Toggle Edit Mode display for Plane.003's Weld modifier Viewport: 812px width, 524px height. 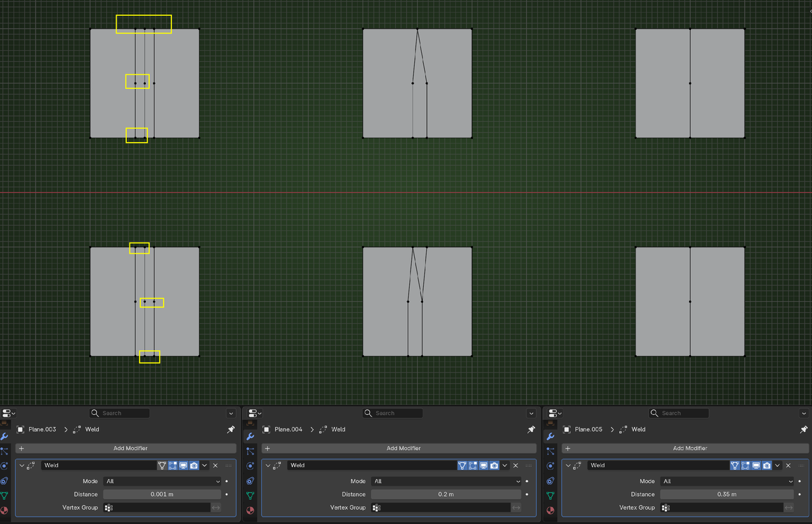point(173,466)
